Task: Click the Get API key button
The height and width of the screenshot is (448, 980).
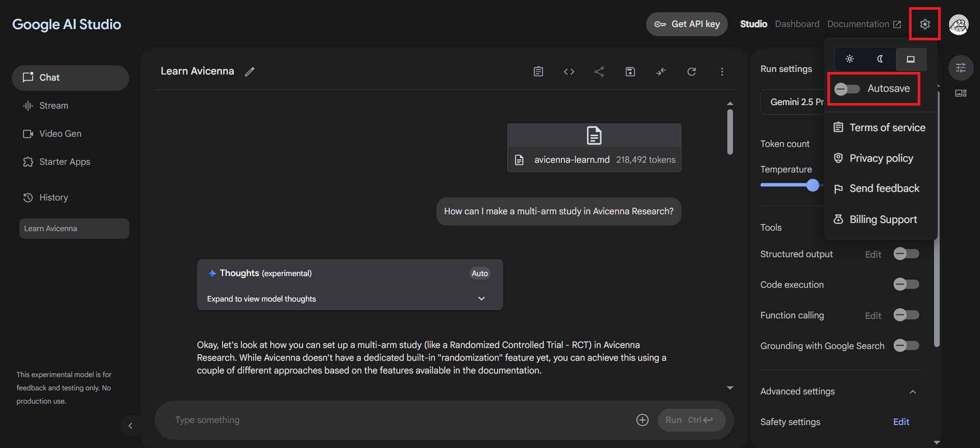Action: click(x=687, y=24)
